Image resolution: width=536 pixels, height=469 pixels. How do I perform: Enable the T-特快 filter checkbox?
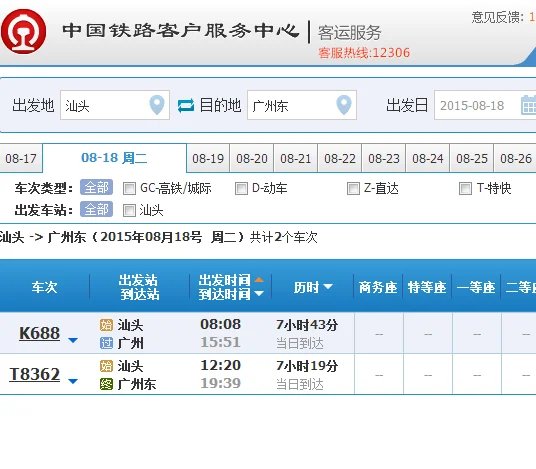pyautogui.click(x=465, y=188)
